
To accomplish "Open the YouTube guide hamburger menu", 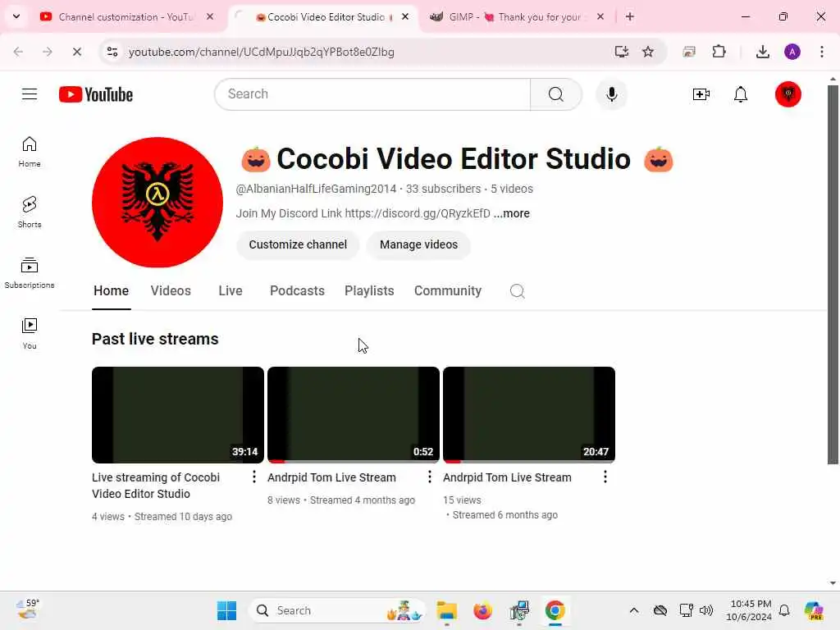I will [30, 94].
